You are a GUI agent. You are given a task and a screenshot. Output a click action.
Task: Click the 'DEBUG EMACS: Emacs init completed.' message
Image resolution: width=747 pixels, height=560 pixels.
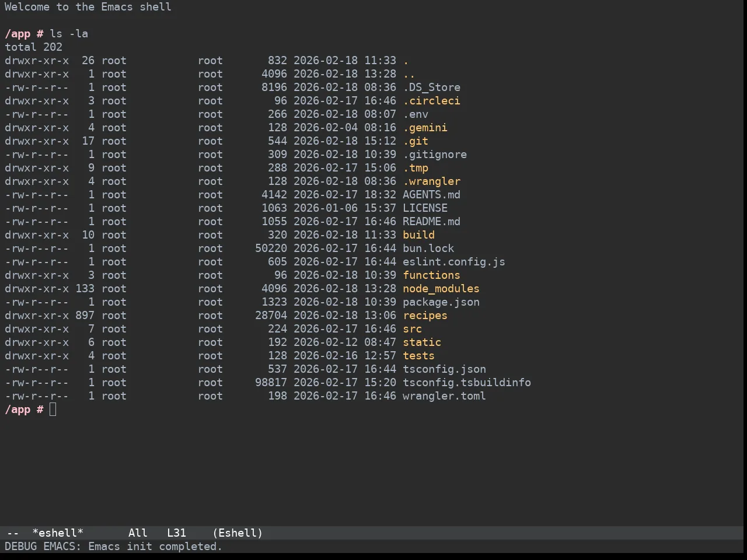pos(113,547)
